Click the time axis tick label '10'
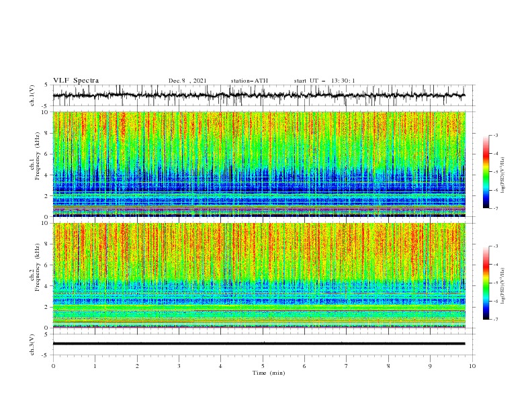532x411 pixels. point(472,366)
